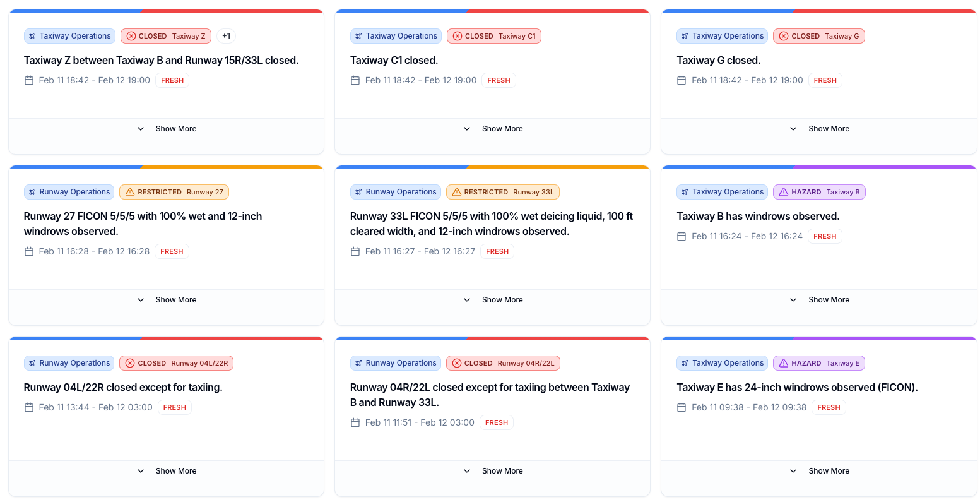980x502 pixels.
Task: Click the warning triangle icon in Runway 33L badge
Action: [457, 192]
